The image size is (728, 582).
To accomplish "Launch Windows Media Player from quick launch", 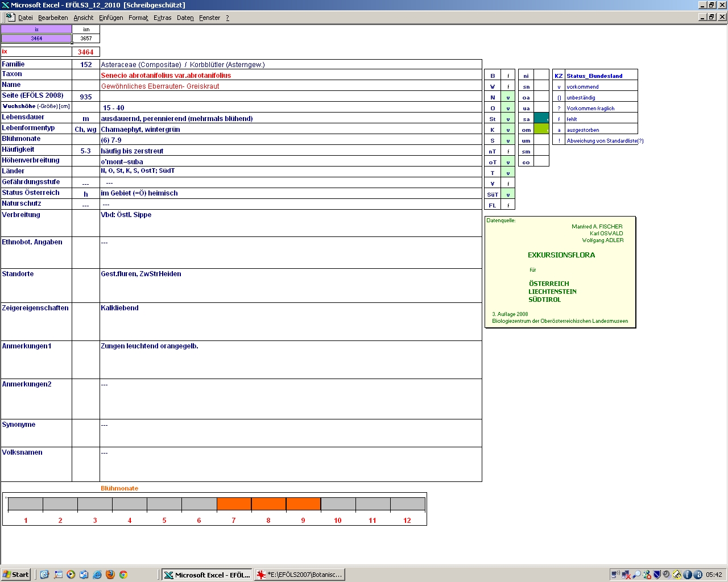I will pos(71,575).
